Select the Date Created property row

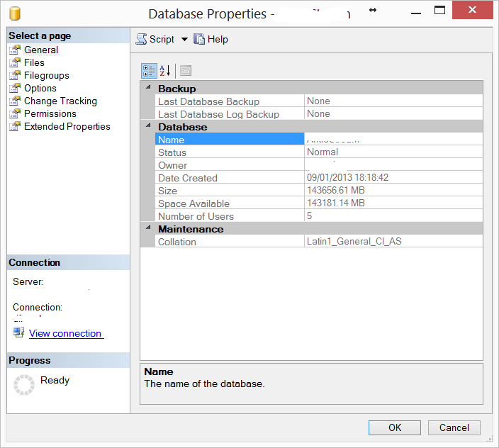point(319,177)
